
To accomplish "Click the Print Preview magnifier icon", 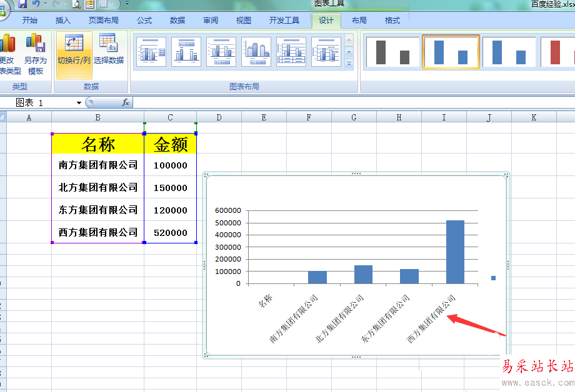I will coord(76,4).
